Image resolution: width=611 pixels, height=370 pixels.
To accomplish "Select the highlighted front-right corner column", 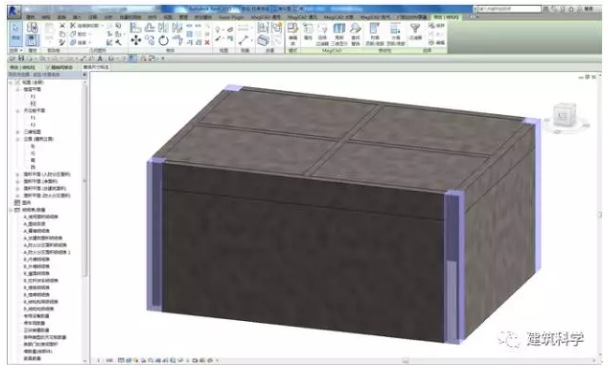I will coord(454,267).
